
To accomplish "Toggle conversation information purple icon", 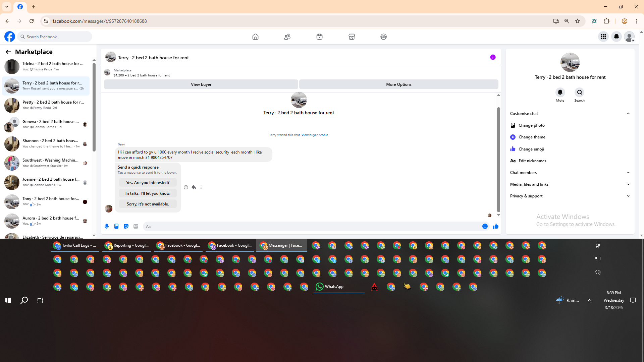I will pyautogui.click(x=493, y=57).
